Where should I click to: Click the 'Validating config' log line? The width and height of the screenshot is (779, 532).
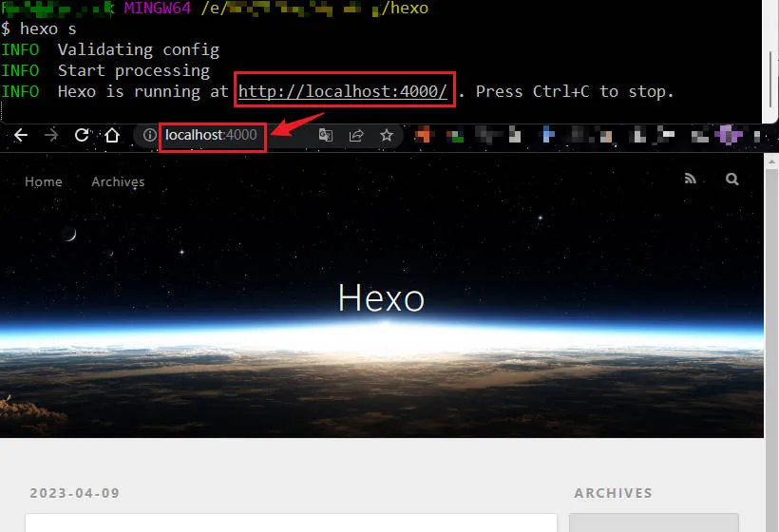[x=139, y=50]
